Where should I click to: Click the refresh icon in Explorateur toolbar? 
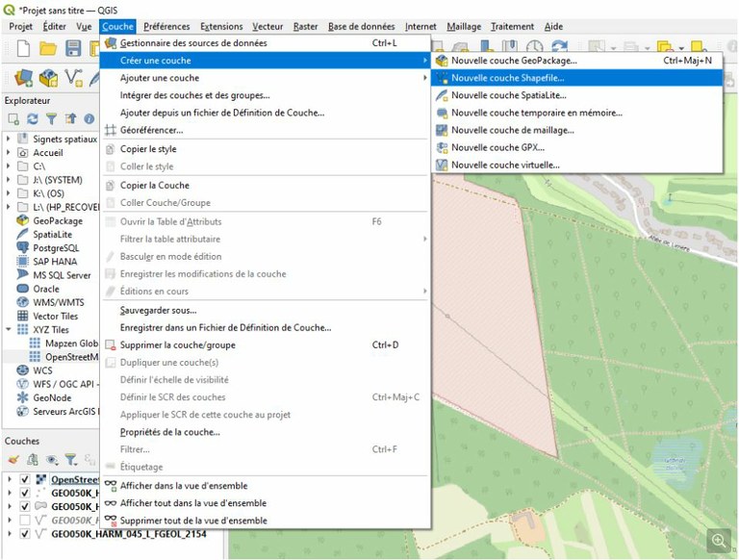(32, 118)
